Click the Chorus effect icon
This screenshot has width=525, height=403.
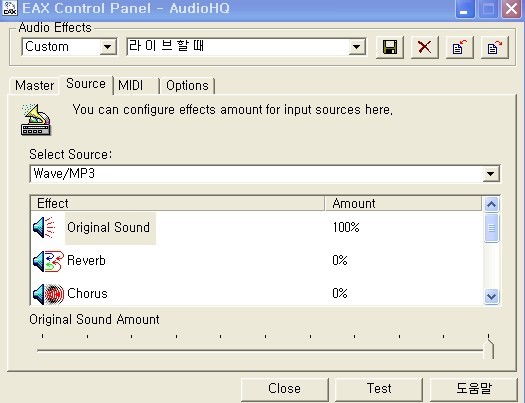point(48,294)
